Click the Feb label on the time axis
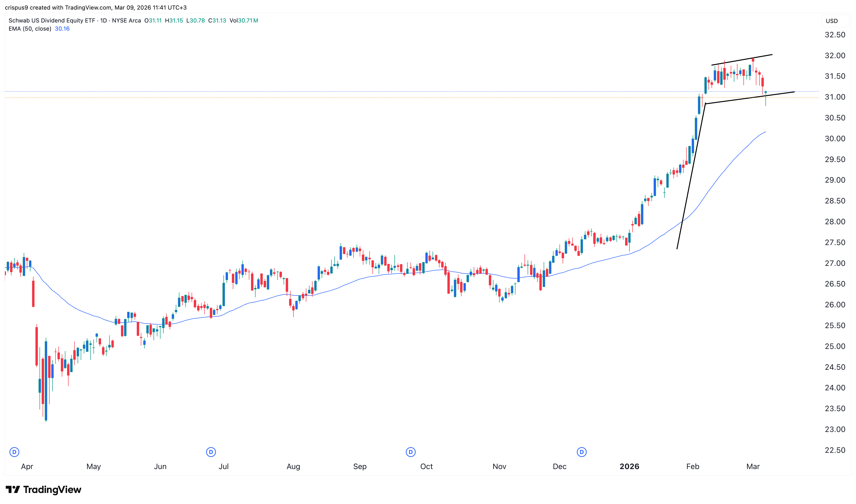This screenshot has height=504, width=856. [693, 466]
